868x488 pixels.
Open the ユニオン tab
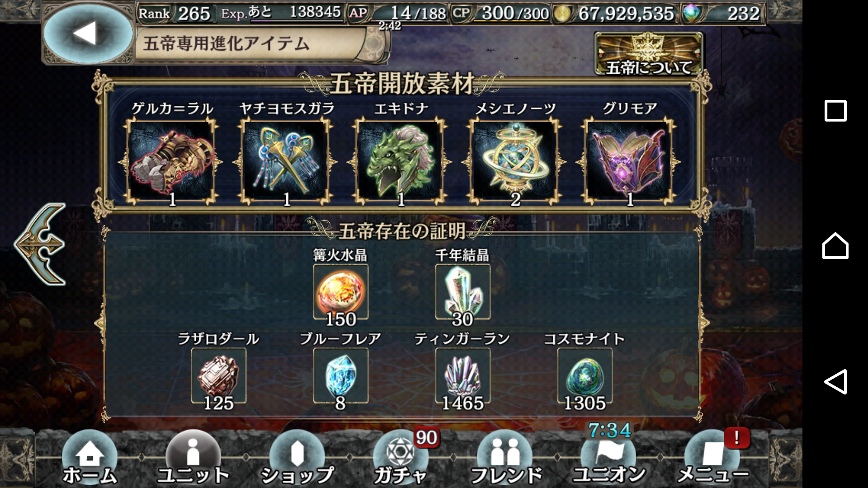[609, 458]
